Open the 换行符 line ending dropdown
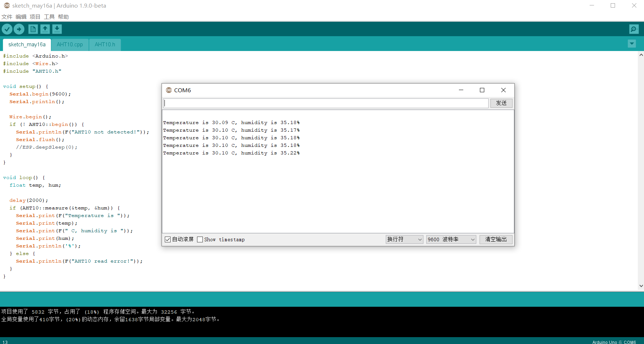Viewport: 644px width, 344px height. (404, 239)
